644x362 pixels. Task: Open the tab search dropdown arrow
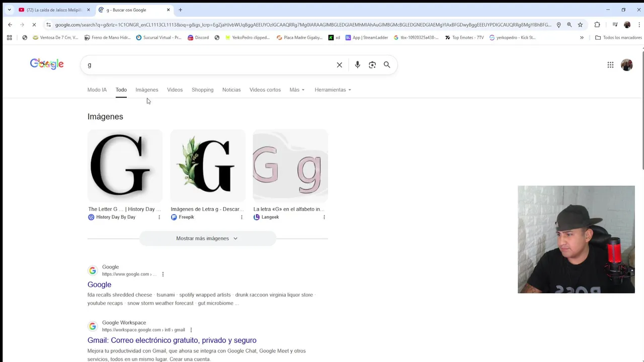(9, 10)
